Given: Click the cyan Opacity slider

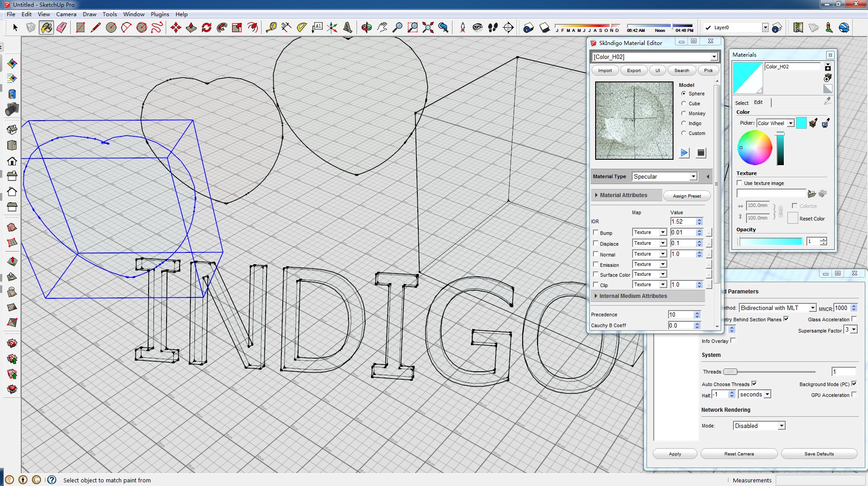Looking at the screenshot, I should [x=771, y=242].
